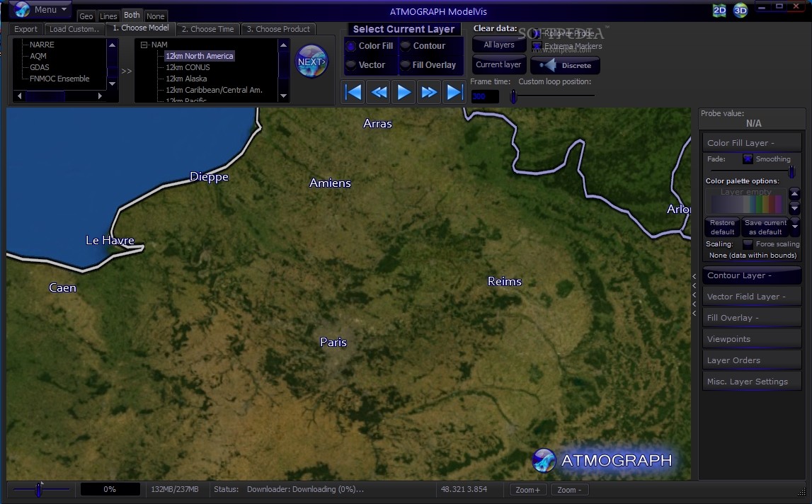Select None display tab

coord(155,16)
